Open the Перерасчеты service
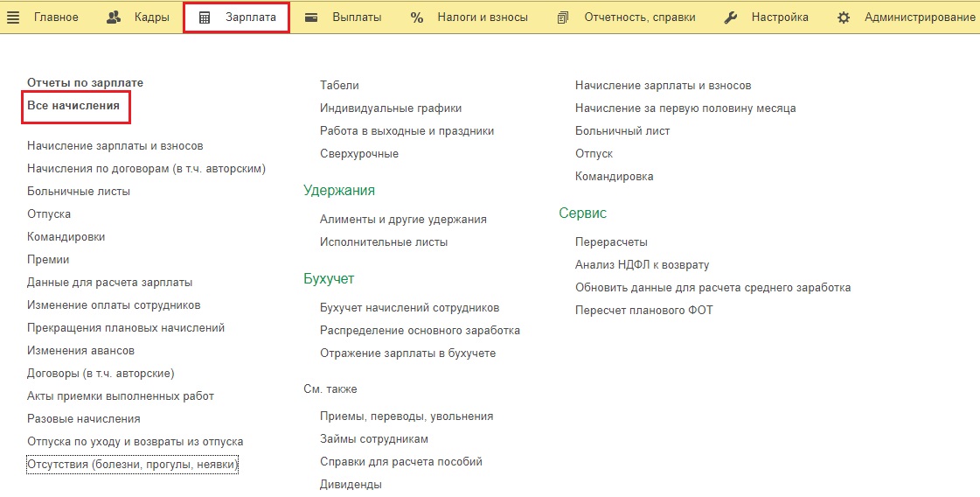 coord(611,241)
